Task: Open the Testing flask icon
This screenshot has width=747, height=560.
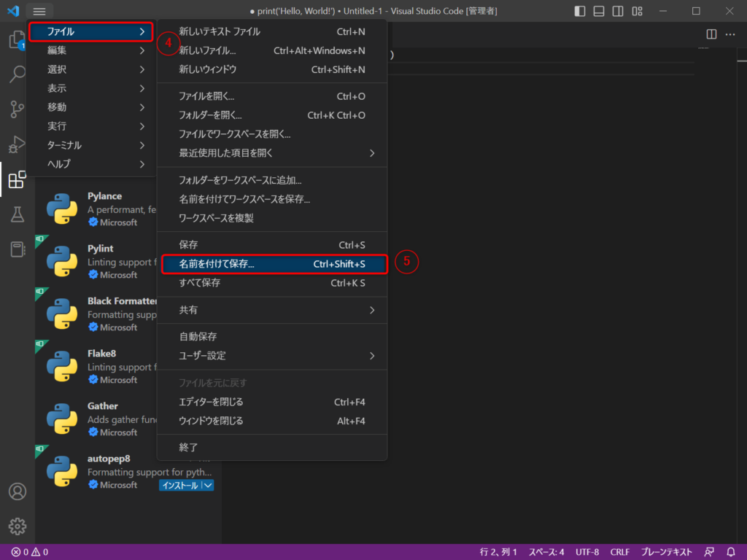Action: coord(18,214)
